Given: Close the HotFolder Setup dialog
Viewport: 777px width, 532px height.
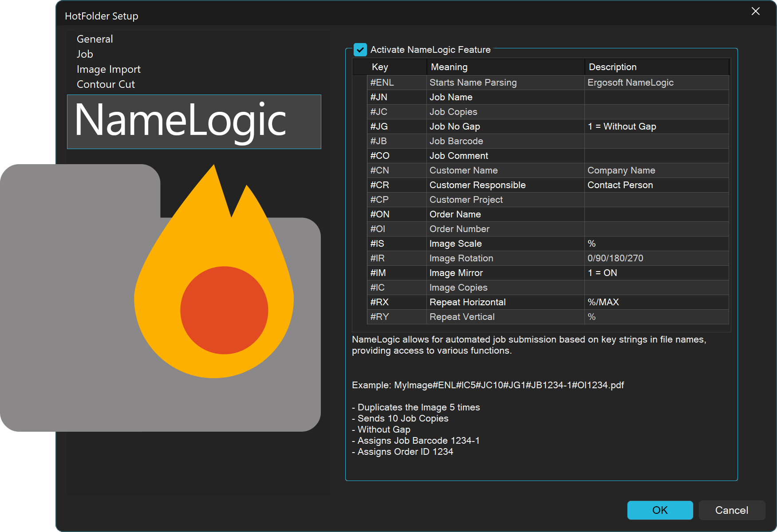Looking at the screenshot, I should click(x=755, y=12).
